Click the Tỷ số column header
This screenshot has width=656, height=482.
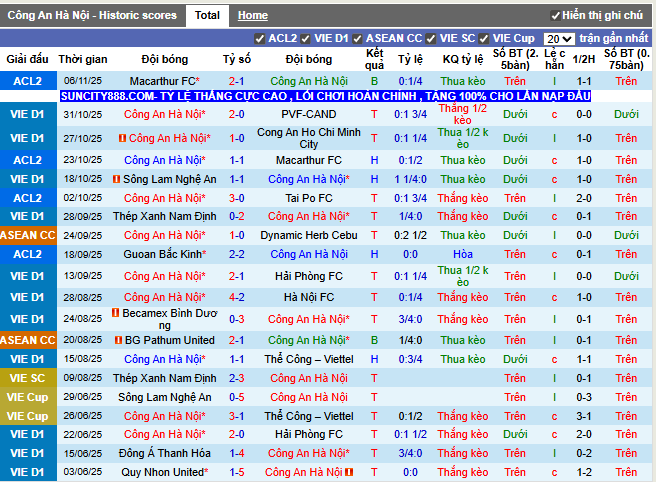[x=236, y=59]
